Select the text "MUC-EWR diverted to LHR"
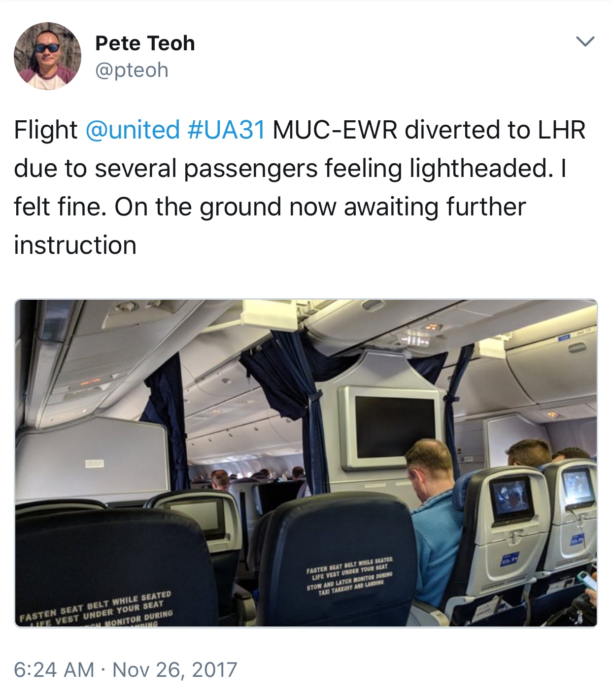The width and height of the screenshot is (612, 700). pos(429,130)
